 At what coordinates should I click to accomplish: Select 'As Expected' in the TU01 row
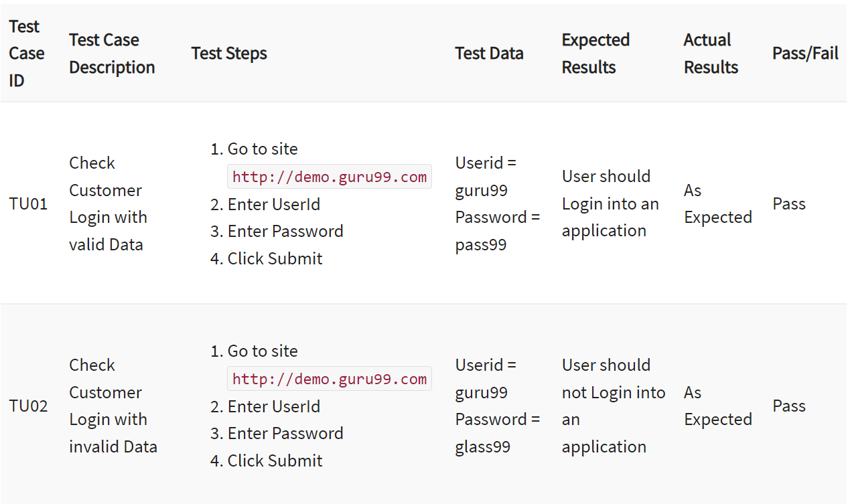coord(717,204)
